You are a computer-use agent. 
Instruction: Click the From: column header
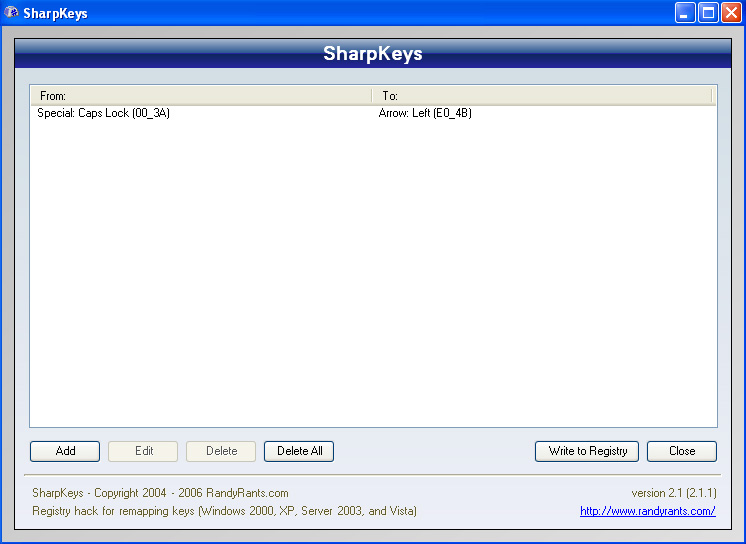click(201, 96)
